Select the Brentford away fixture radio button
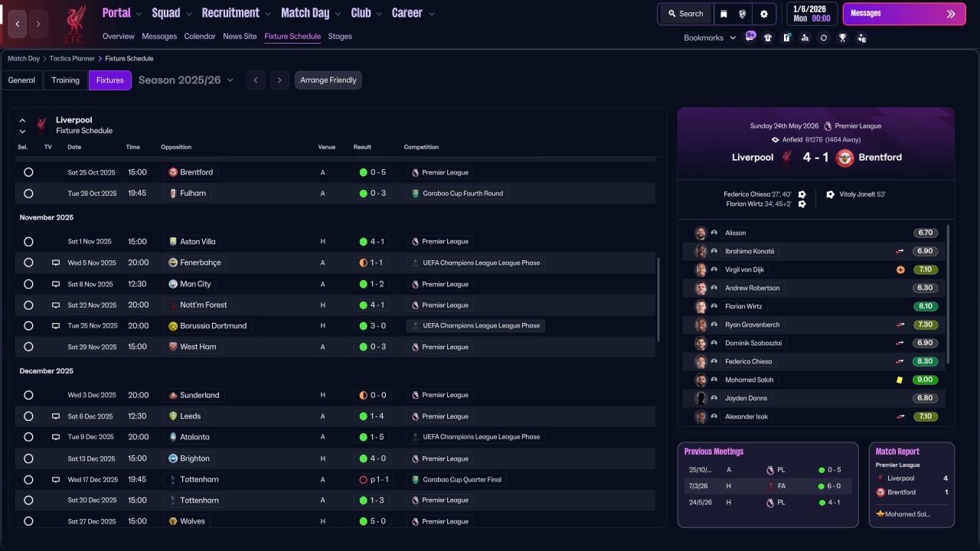 click(28, 172)
